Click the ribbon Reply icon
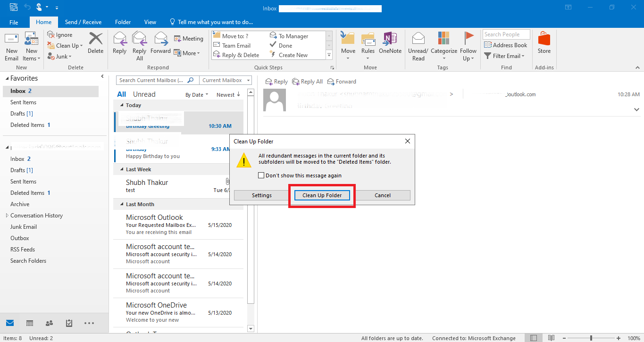Screen dimensions: 644x342 [x=120, y=39]
